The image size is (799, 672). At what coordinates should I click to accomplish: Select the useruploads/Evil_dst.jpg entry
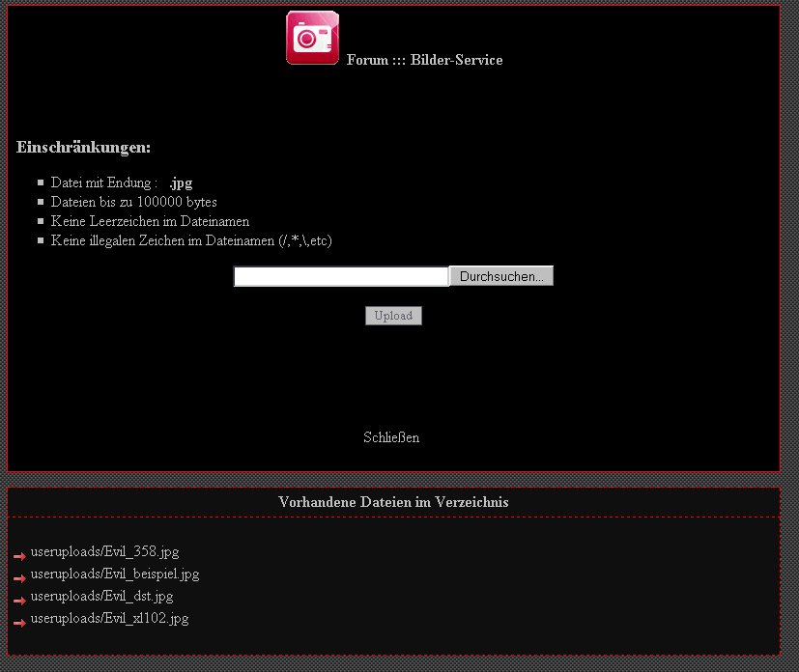click(101, 597)
